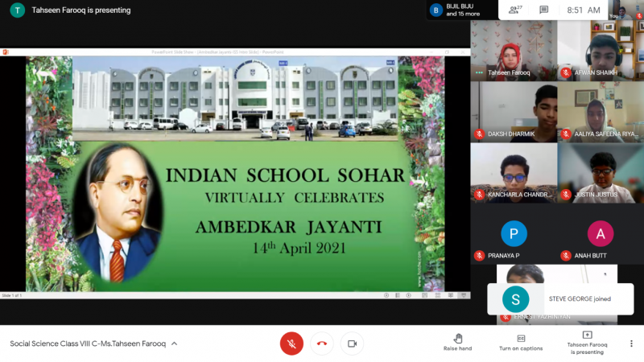Open more options three-dot menu
Screen dimensions: 644x362
631,343
